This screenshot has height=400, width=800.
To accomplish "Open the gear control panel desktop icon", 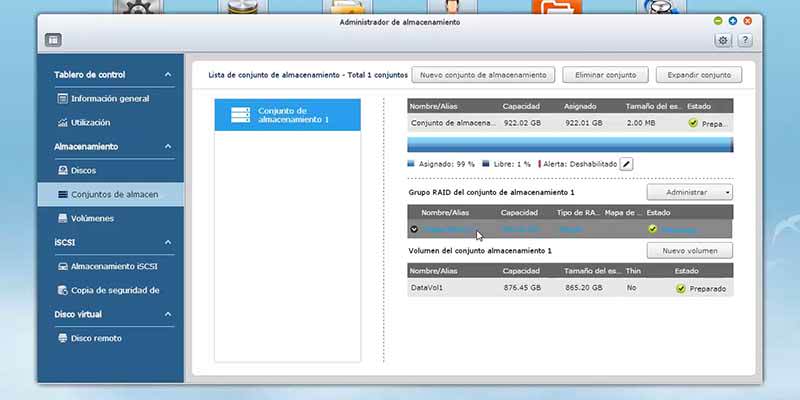I will [x=138, y=7].
